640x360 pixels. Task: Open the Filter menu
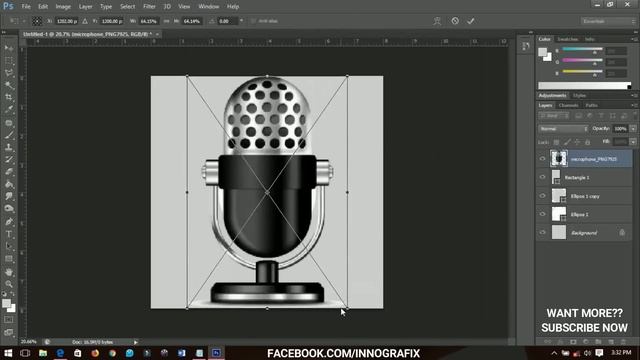(149, 7)
